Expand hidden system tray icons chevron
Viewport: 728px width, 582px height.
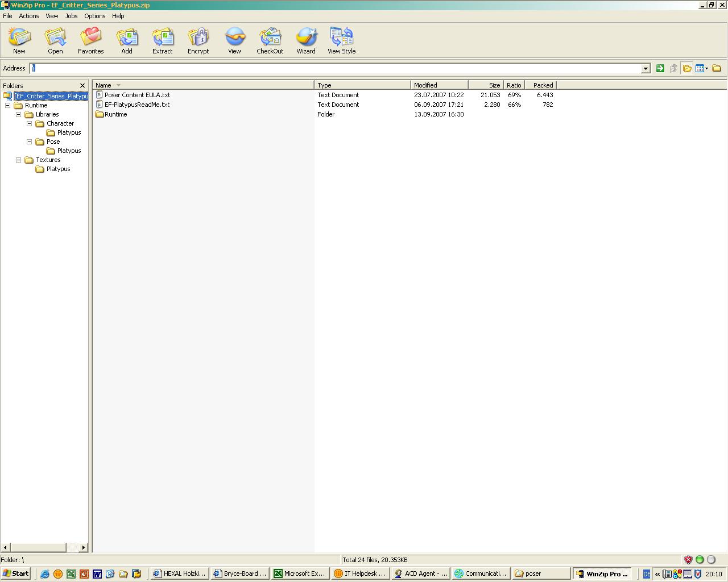pos(658,574)
